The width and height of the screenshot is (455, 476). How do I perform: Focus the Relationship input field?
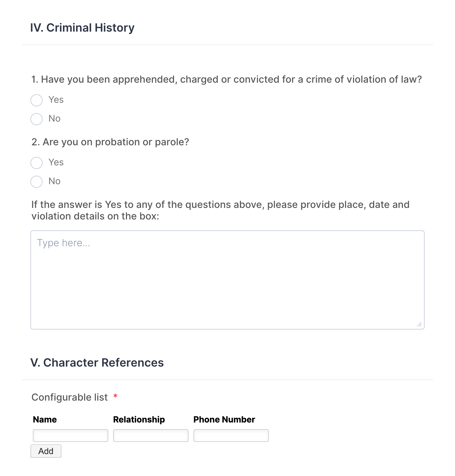pyautogui.click(x=151, y=436)
